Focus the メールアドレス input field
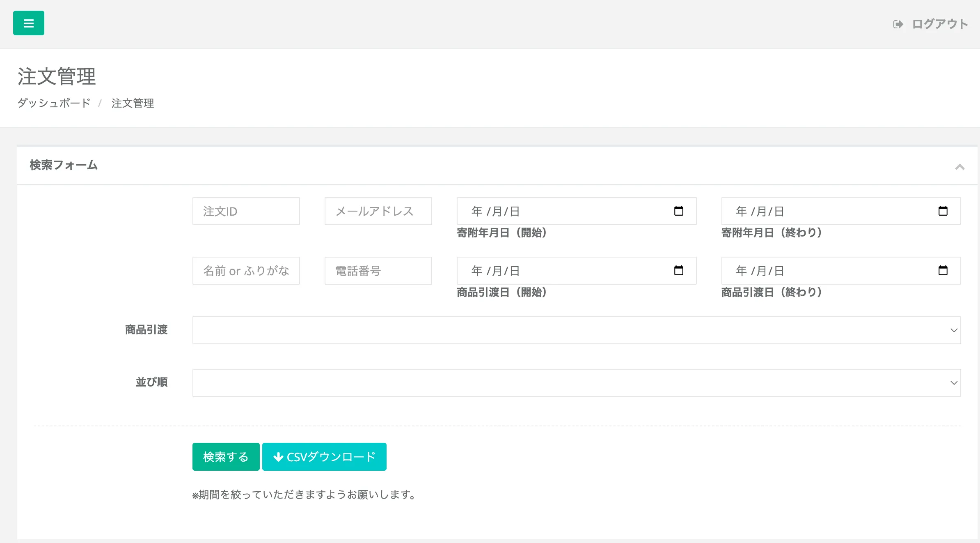Screen dimensions: 980x543 378,211
